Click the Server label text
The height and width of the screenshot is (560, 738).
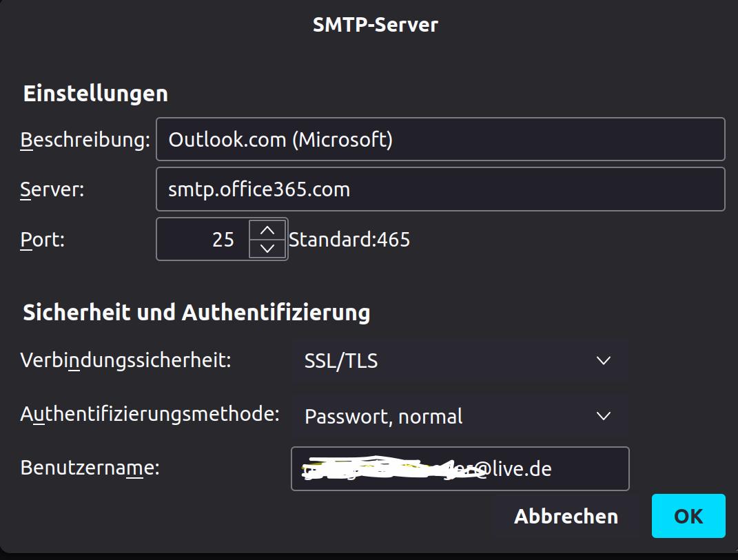point(52,189)
